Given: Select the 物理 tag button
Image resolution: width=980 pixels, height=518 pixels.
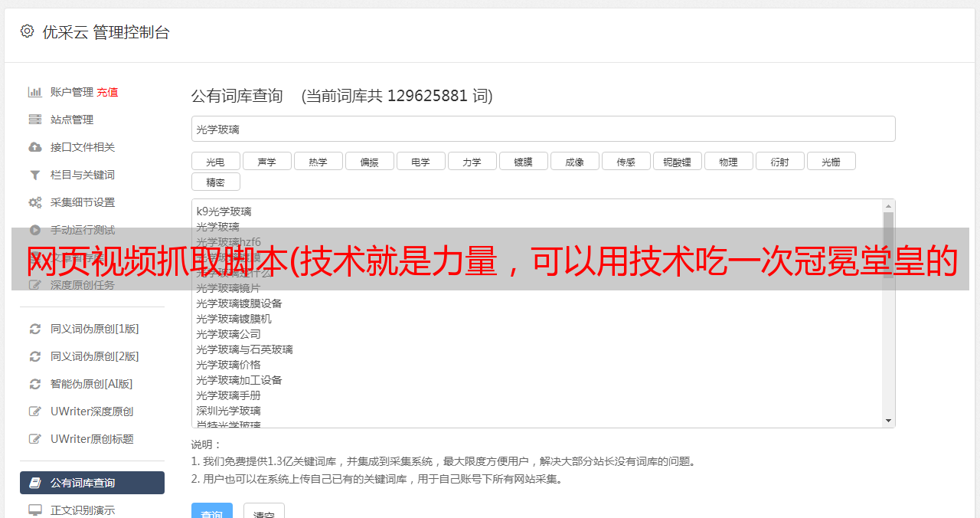Looking at the screenshot, I should click(x=728, y=161).
